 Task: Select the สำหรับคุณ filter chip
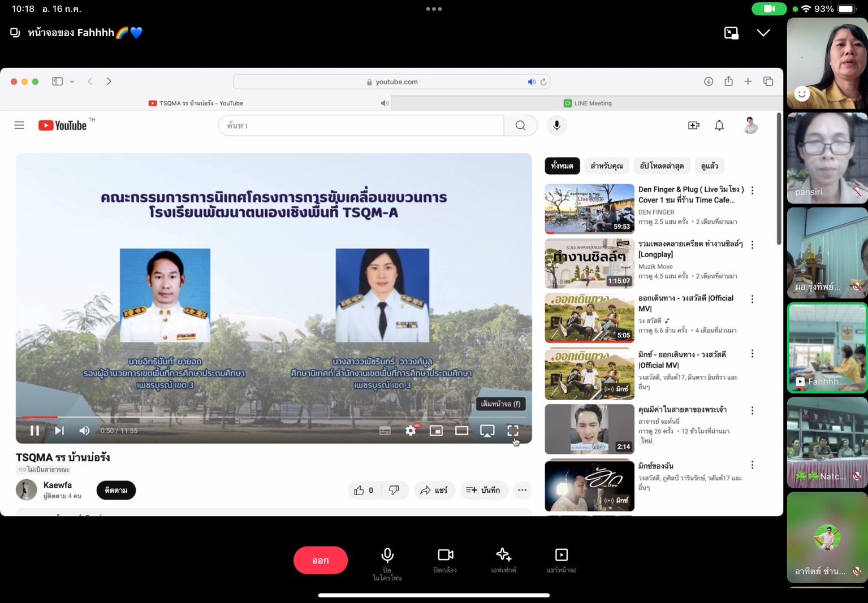coord(606,166)
